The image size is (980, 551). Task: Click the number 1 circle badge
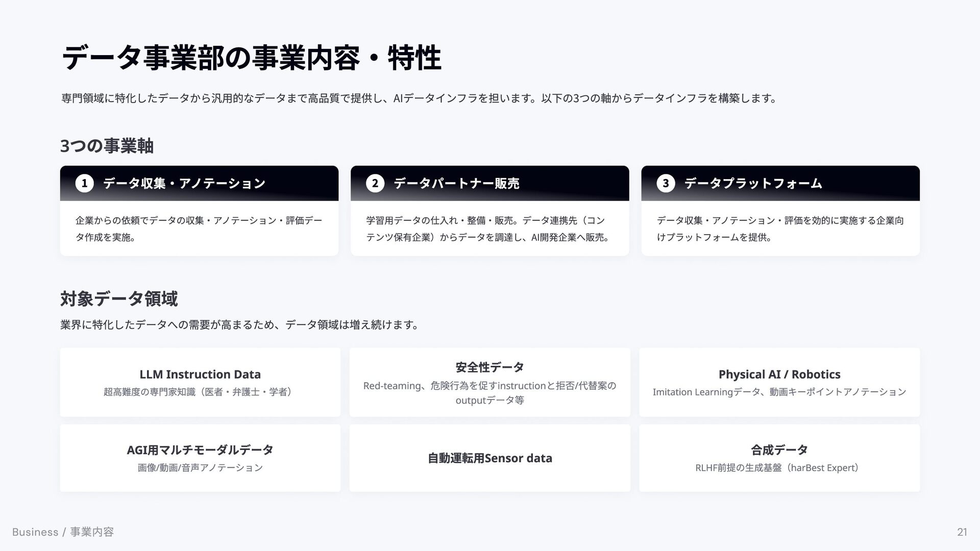(x=84, y=183)
